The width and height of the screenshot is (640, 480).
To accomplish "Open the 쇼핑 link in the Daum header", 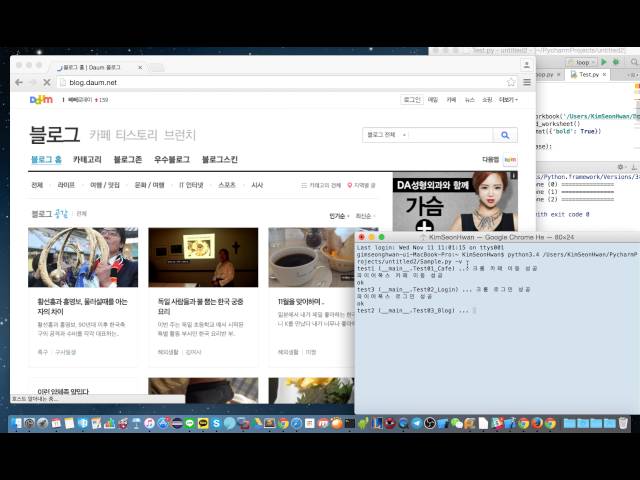I will click(x=487, y=100).
